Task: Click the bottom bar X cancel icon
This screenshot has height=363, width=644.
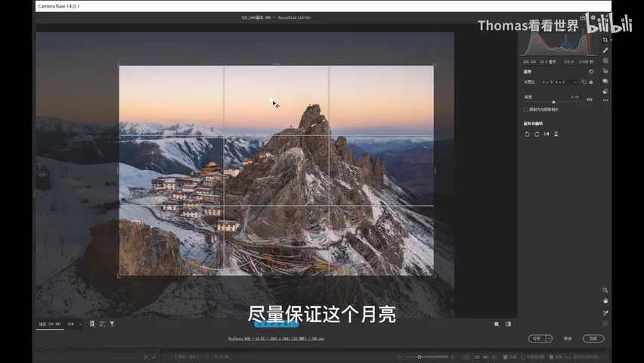Action: pos(145,357)
